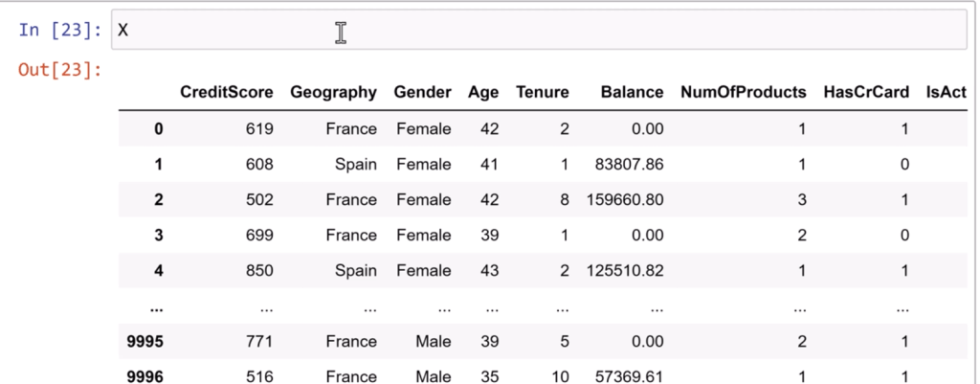
Task: Click the Balance value 83807.86
Action: point(624,164)
